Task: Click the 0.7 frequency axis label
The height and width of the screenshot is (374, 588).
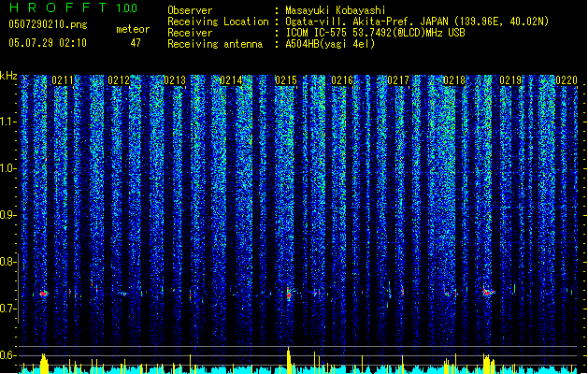Action: click(x=7, y=309)
